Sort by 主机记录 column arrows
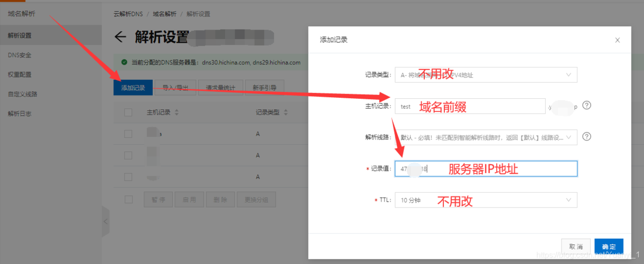This screenshot has width=644, height=264. [176, 113]
